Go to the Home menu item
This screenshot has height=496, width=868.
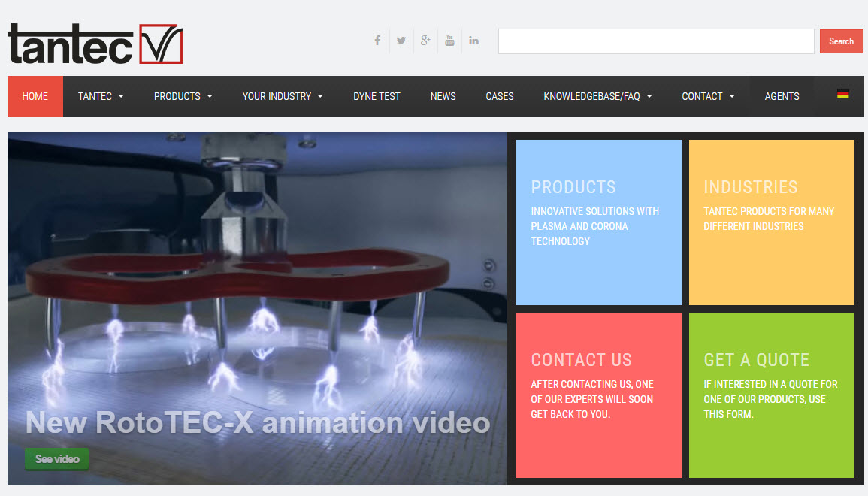35,96
